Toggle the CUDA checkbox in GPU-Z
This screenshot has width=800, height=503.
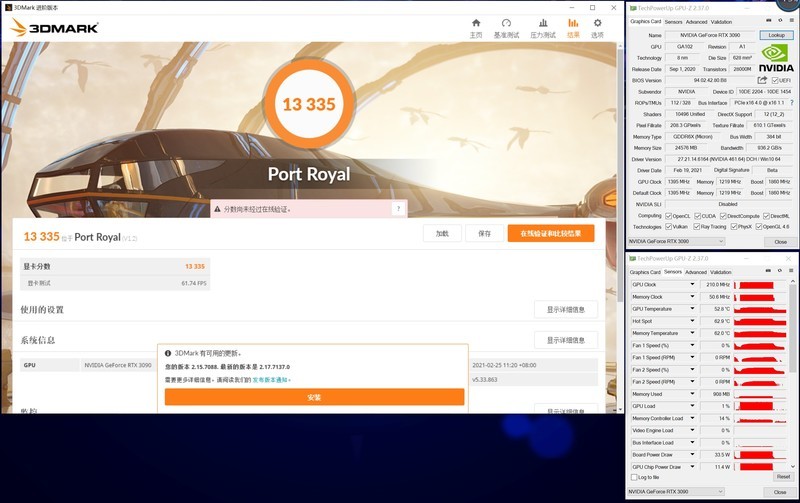point(697,216)
